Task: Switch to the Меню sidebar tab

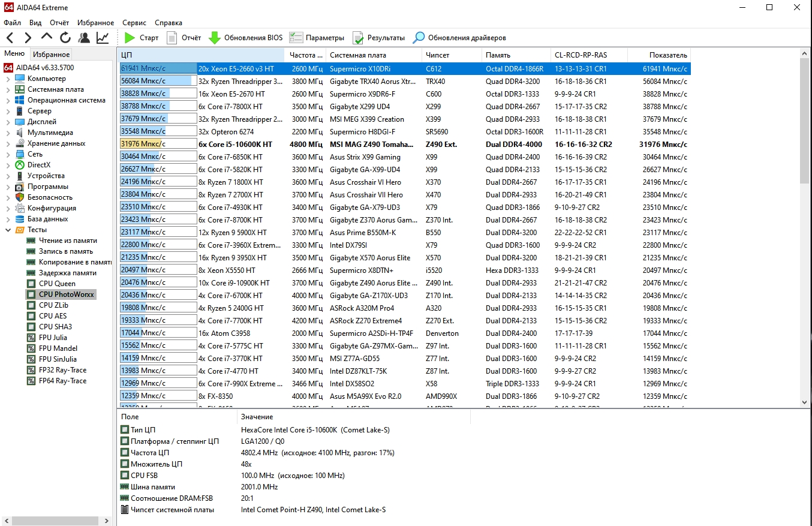Action: point(14,54)
